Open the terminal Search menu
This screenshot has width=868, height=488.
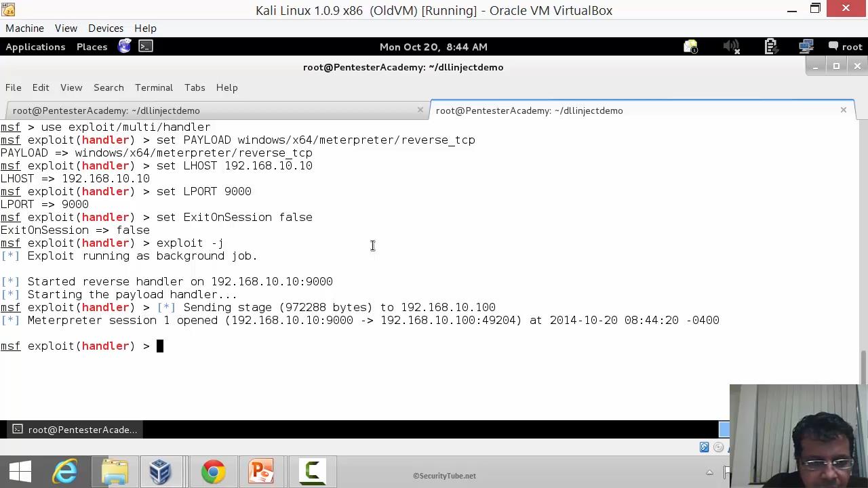(x=108, y=87)
